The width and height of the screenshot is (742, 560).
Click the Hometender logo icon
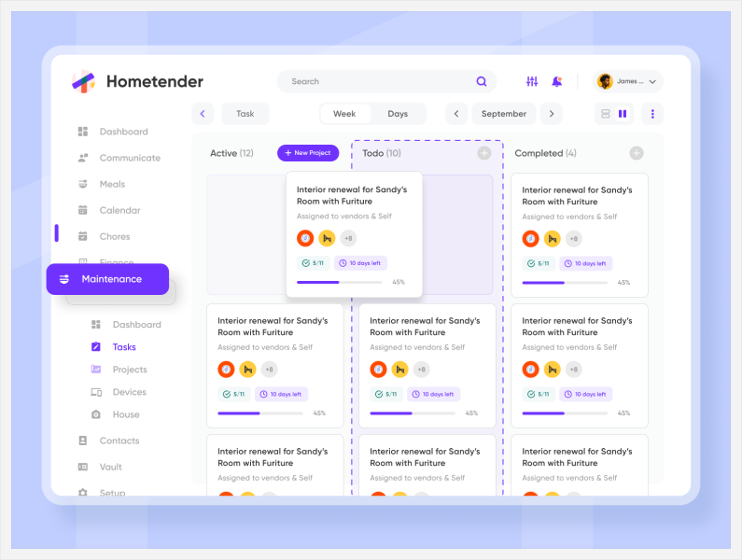[x=83, y=82]
